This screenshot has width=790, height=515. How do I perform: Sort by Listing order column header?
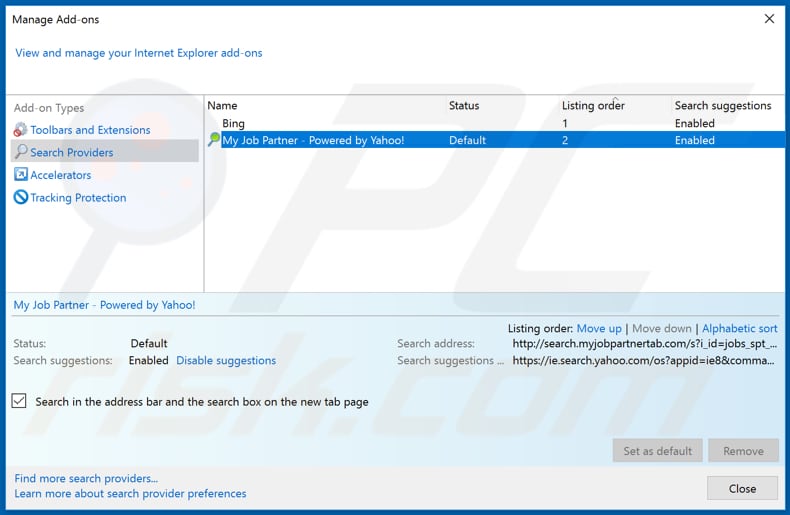(x=593, y=105)
